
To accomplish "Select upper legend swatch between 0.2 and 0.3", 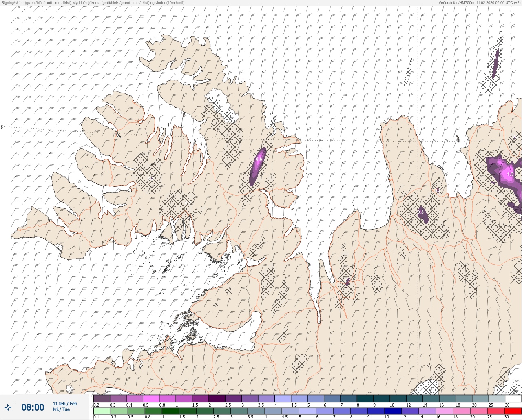I will click(x=102, y=398).
